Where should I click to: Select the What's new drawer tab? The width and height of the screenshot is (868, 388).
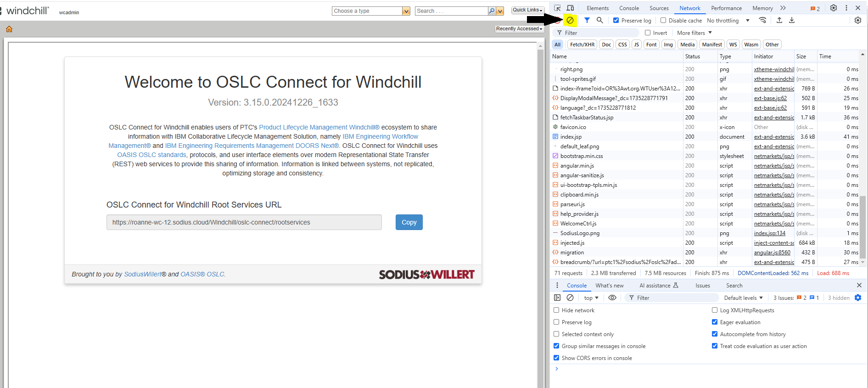[610, 286]
